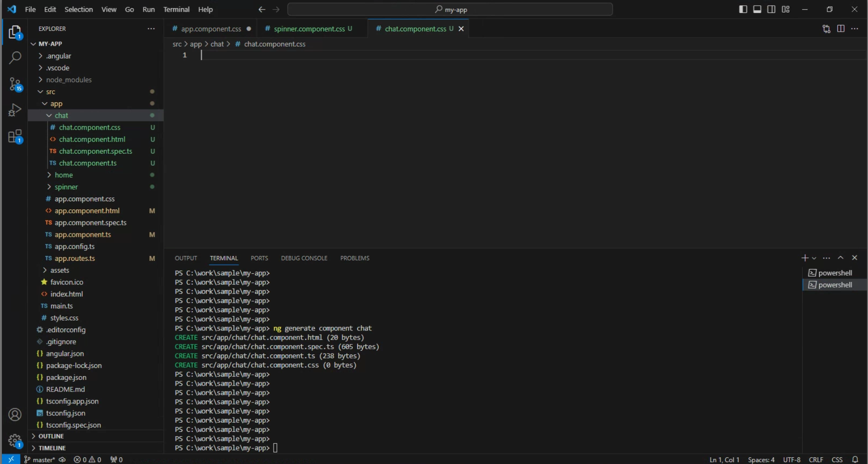868x464 pixels.
Task: Select language mode CSS in status bar
Action: pyautogui.click(x=837, y=460)
